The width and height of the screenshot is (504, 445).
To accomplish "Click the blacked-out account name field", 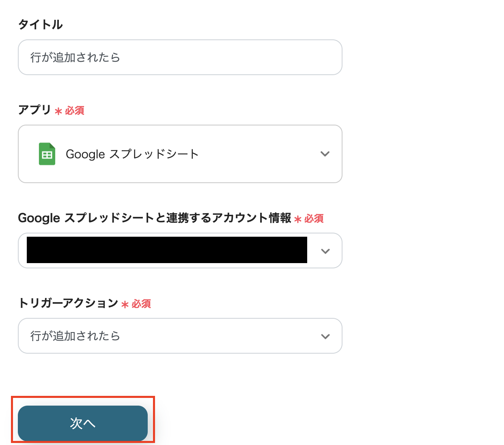I will pyautogui.click(x=167, y=250).
